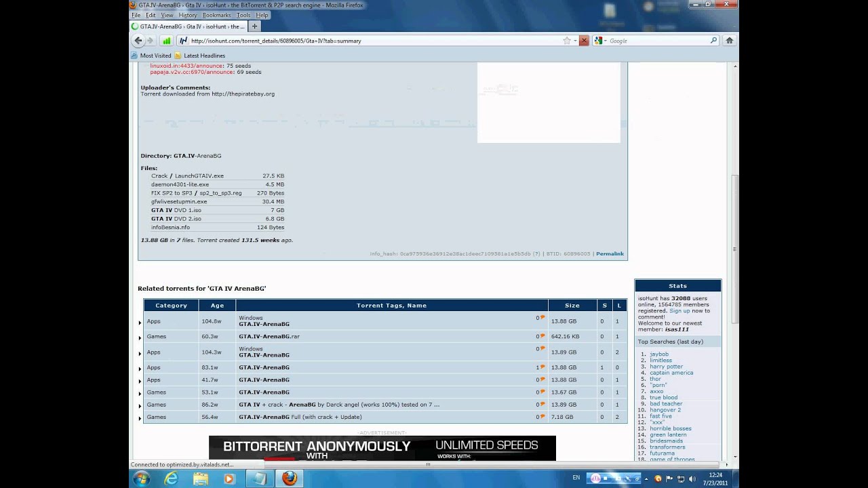This screenshot has width=868, height=488.
Task: Expand the 104.8w Apps torrent row
Action: [x=140, y=322]
